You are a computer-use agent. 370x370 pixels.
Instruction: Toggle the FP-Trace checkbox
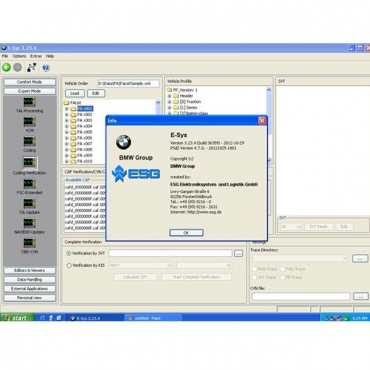pyautogui.click(x=282, y=277)
